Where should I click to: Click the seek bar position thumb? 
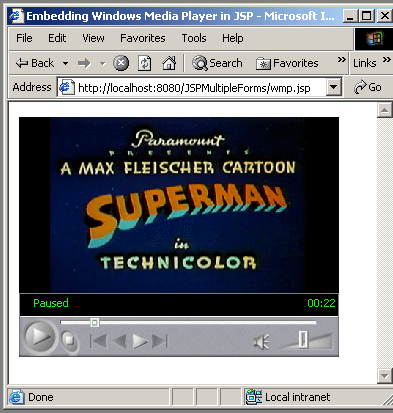pos(95,322)
